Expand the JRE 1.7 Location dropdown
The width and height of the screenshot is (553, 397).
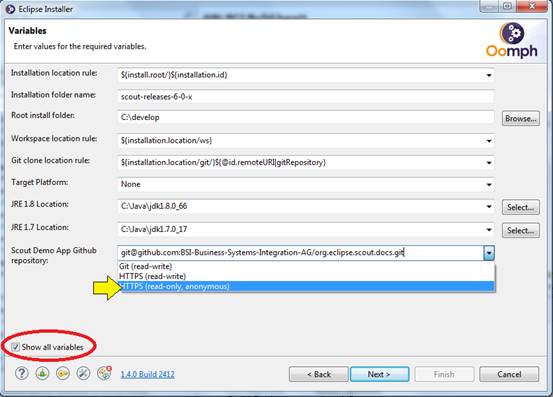(489, 230)
